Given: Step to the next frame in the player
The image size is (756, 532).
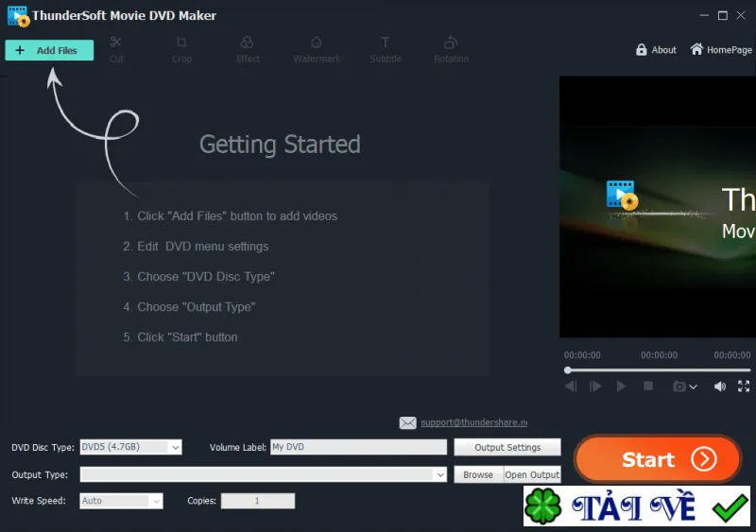Looking at the screenshot, I should click(x=595, y=386).
